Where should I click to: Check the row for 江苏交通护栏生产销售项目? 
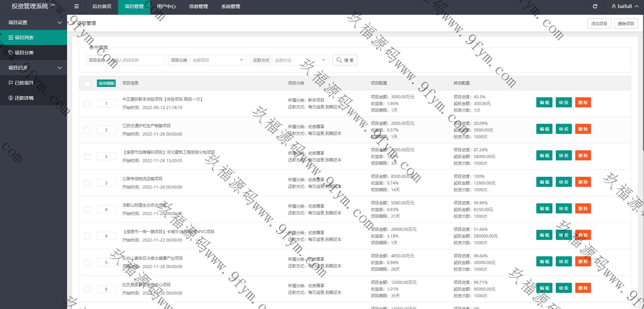click(87, 130)
